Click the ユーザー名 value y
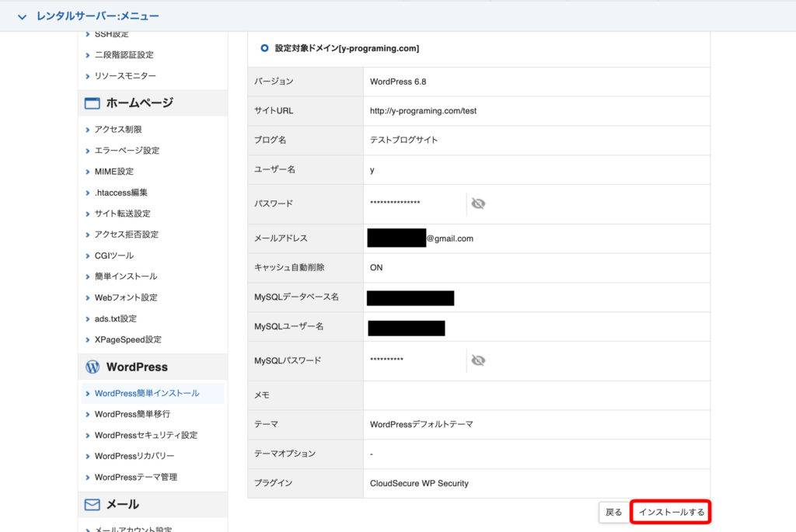Image resolution: width=796 pixels, height=532 pixels. point(372,170)
